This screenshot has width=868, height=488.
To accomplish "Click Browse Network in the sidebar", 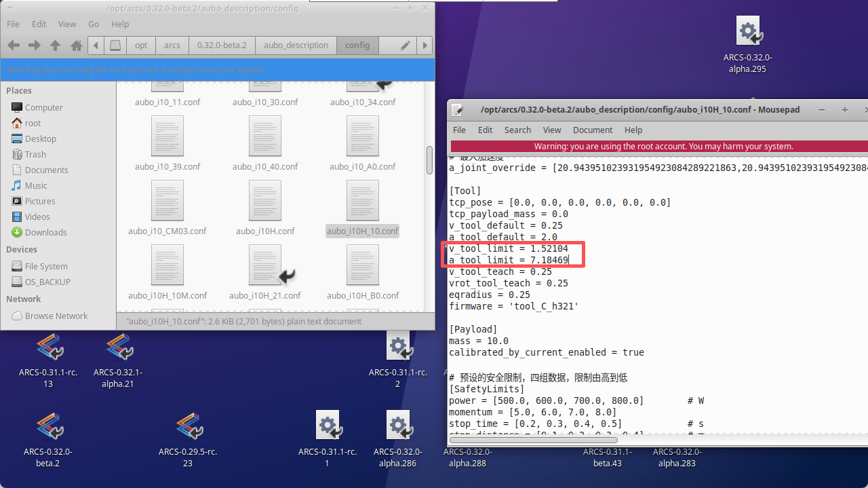I will [56, 316].
